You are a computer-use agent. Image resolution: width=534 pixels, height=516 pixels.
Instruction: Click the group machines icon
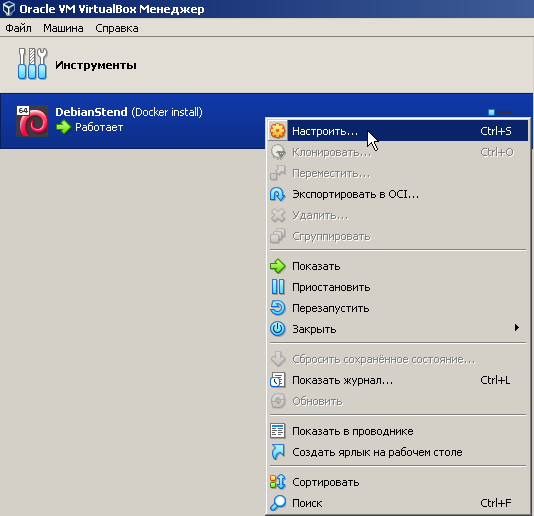pyautogui.click(x=278, y=236)
